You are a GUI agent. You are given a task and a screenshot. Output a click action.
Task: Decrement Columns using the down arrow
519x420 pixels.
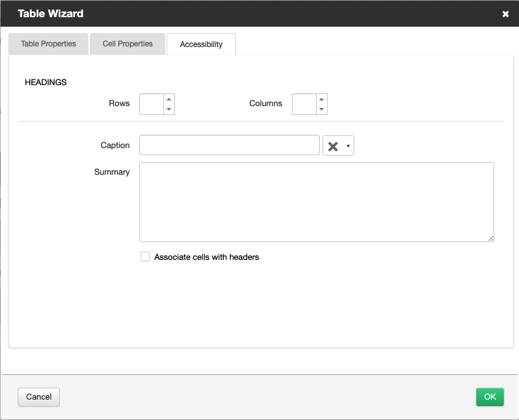[x=322, y=109]
